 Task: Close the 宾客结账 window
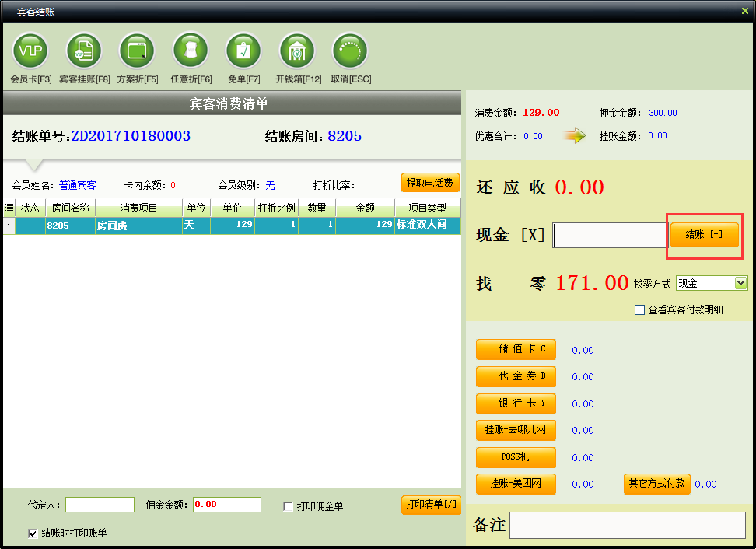[745, 11]
